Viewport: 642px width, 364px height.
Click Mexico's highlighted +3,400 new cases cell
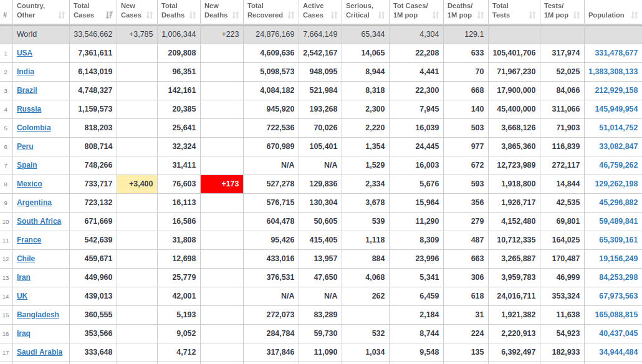(x=137, y=184)
